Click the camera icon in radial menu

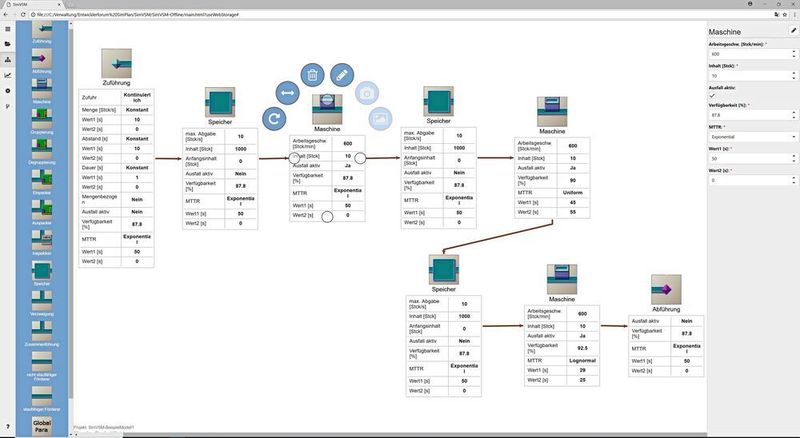[367, 93]
